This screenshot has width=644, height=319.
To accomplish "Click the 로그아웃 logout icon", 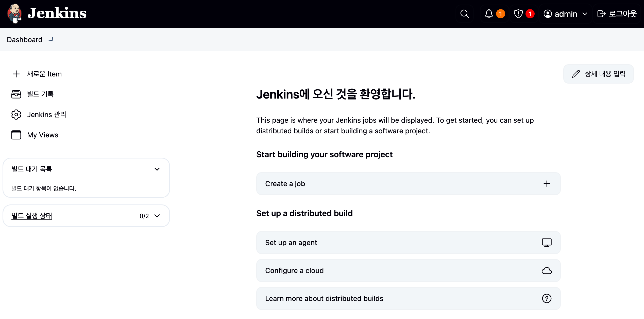I will click(x=601, y=14).
